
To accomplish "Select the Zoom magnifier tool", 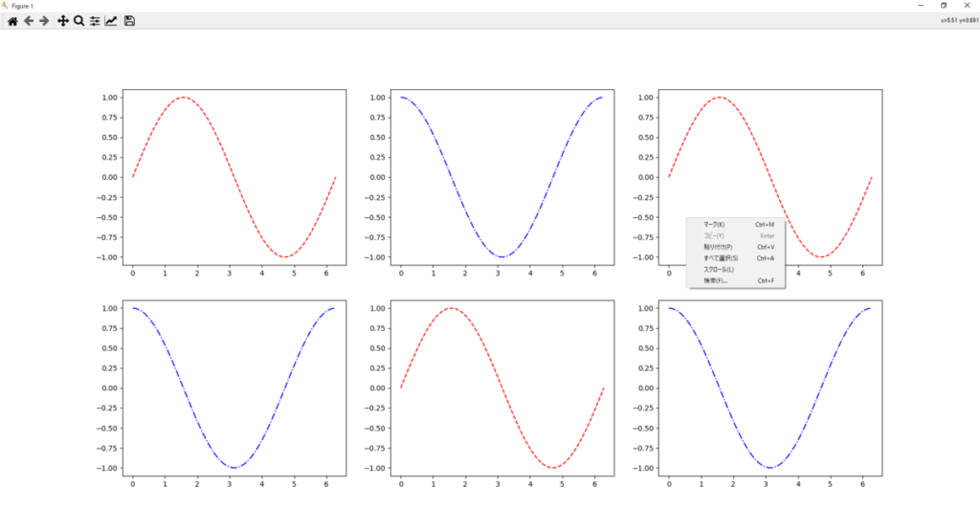I will [x=78, y=21].
